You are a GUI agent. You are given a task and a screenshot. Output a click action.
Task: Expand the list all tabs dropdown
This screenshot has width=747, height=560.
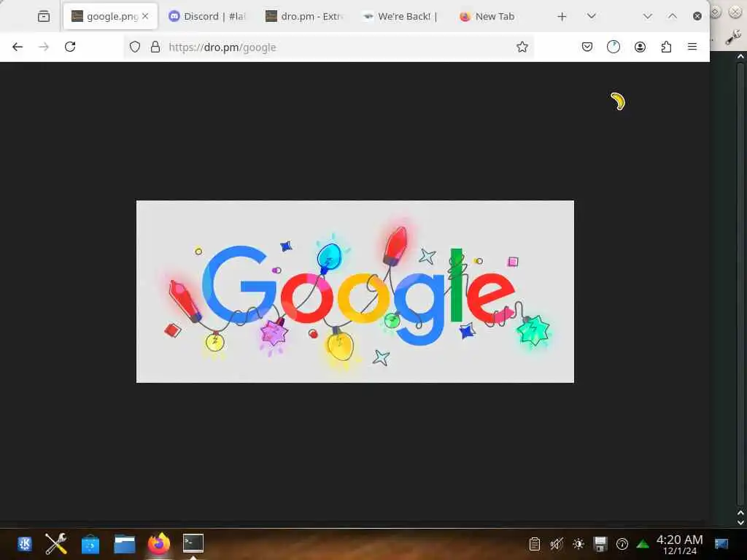pos(592,16)
